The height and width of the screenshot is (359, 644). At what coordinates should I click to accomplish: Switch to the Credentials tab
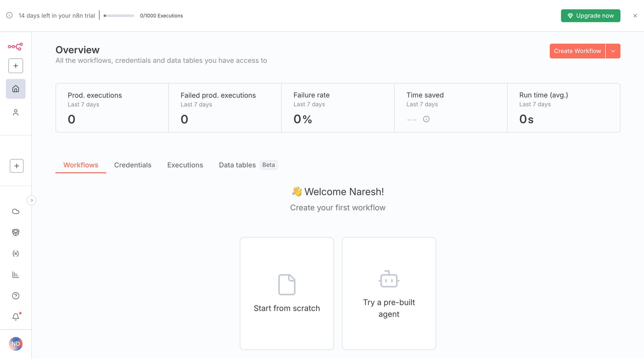click(133, 165)
